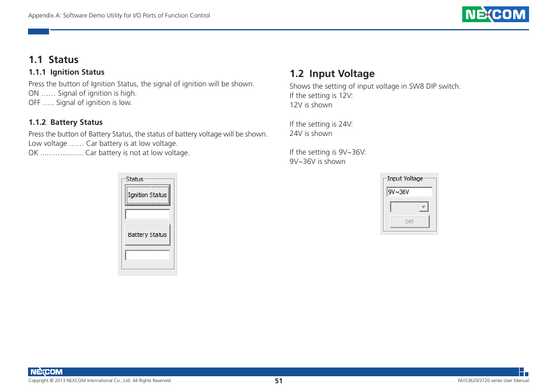
Task: Select the field below Ignition Status button
Action: click(147, 214)
